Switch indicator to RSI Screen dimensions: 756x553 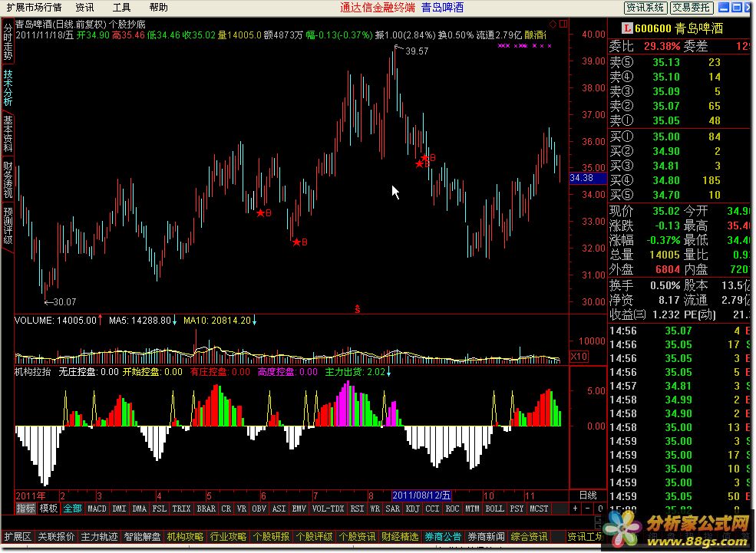[x=357, y=509]
